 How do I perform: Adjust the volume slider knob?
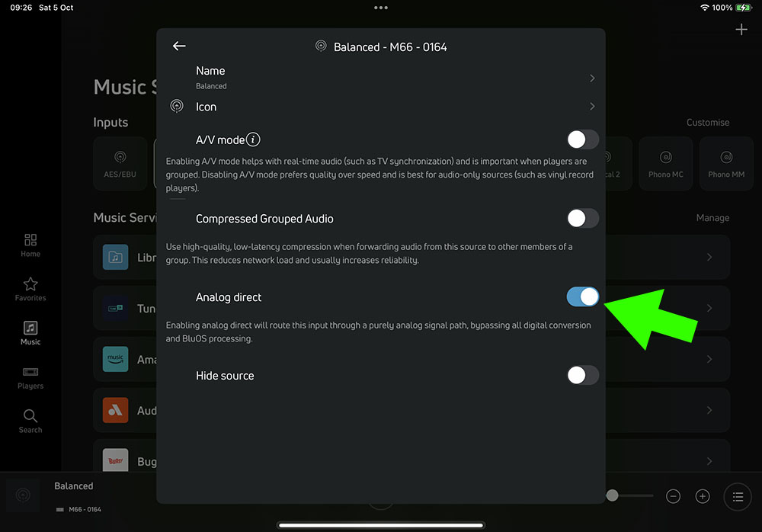click(x=613, y=495)
